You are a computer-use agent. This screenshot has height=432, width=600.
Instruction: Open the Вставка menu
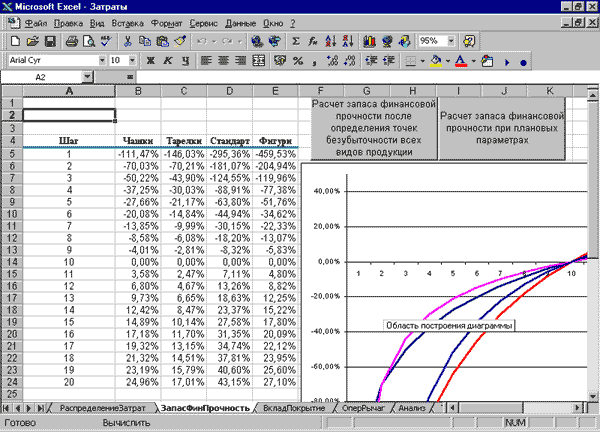tap(127, 24)
